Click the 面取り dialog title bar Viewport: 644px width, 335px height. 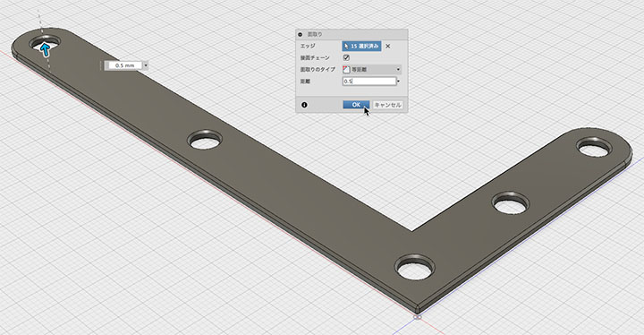click(352, 35)
